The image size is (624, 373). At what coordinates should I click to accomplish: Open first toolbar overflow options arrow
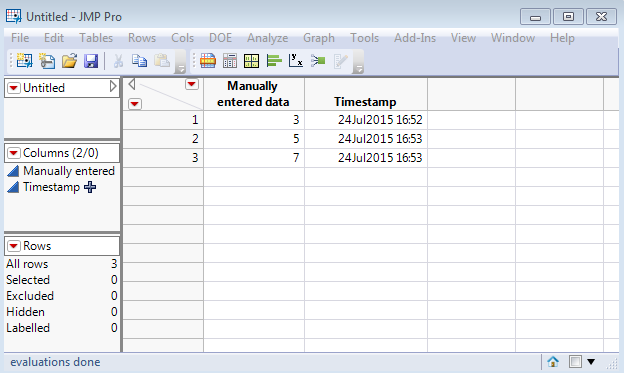coord(181,69)
